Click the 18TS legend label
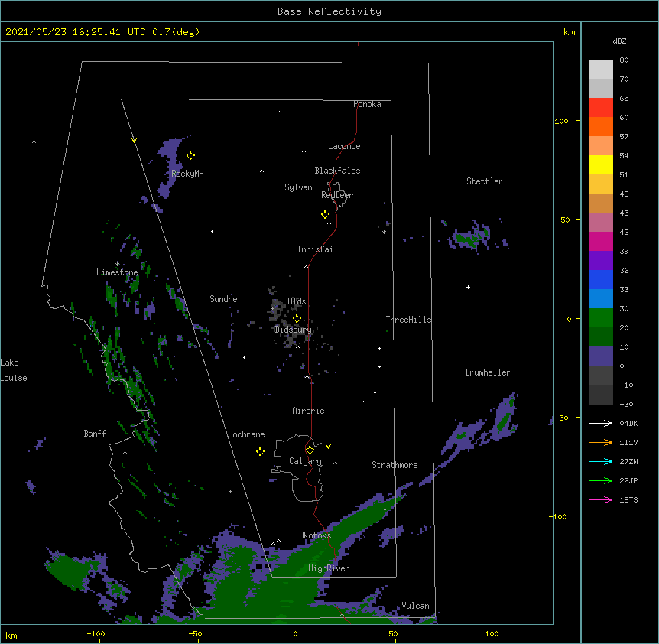 coord(628,499)
